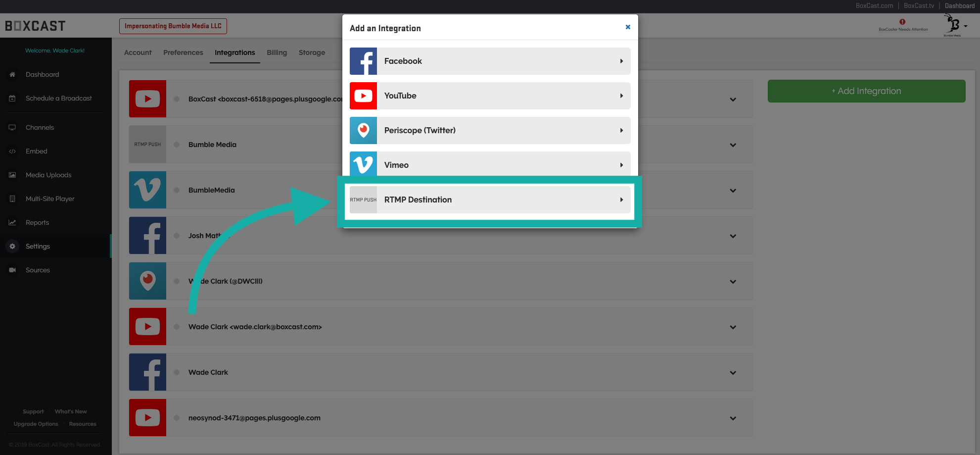Image resolution: width=980 pixels, height=455 pixels.
Task: Toggle status dot for Bumble Media RTMP integration
Action: 177,145
